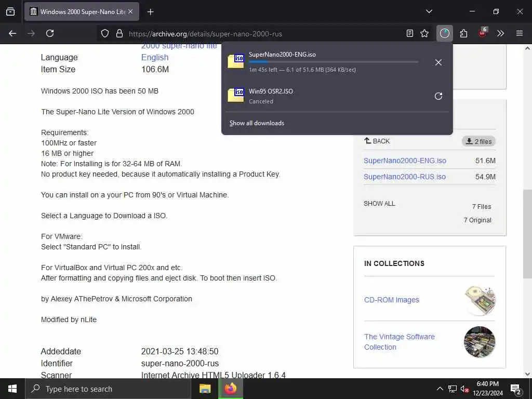Open the Extensions puzzle icon
This screenshot has width=532, height=399.
(x=463, y=33)
